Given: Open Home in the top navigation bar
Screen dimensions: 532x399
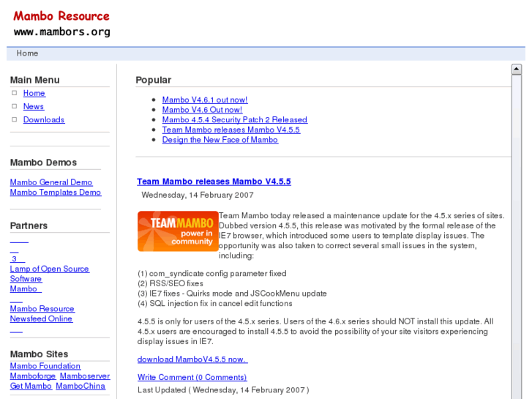Looking at the screenshot, I should pos(27,53).
